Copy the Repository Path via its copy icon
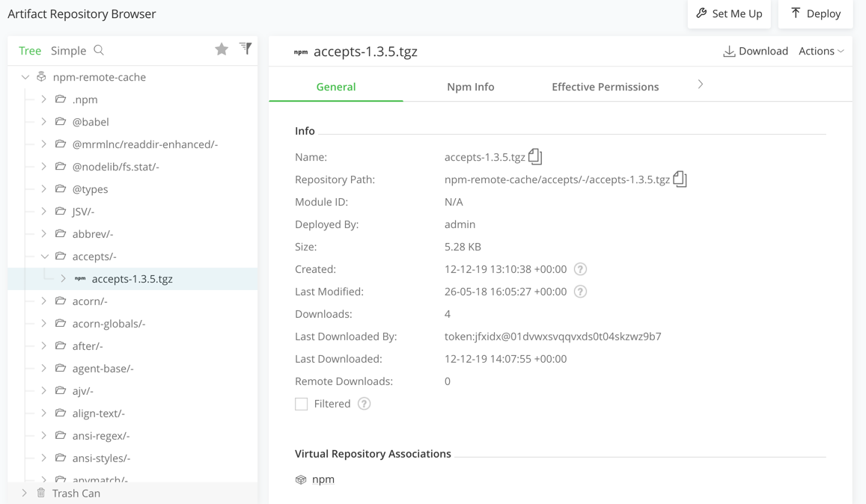 point(678,178)
